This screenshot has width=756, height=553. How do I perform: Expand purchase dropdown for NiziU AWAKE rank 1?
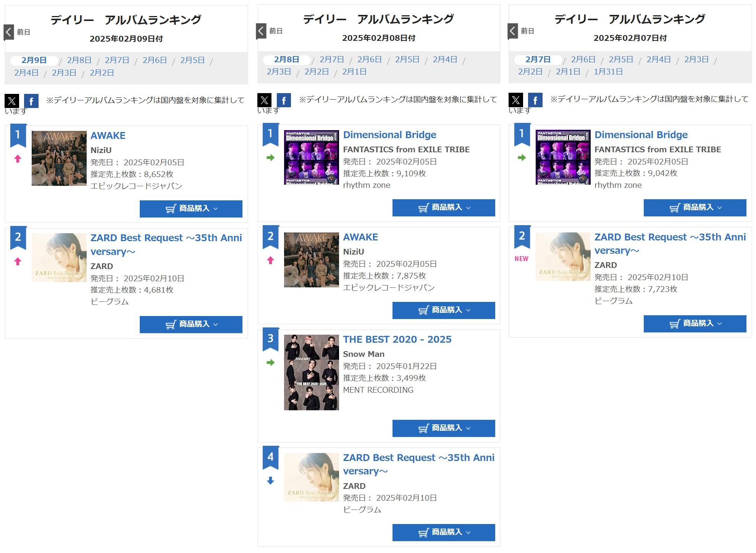tap(191, 209)
